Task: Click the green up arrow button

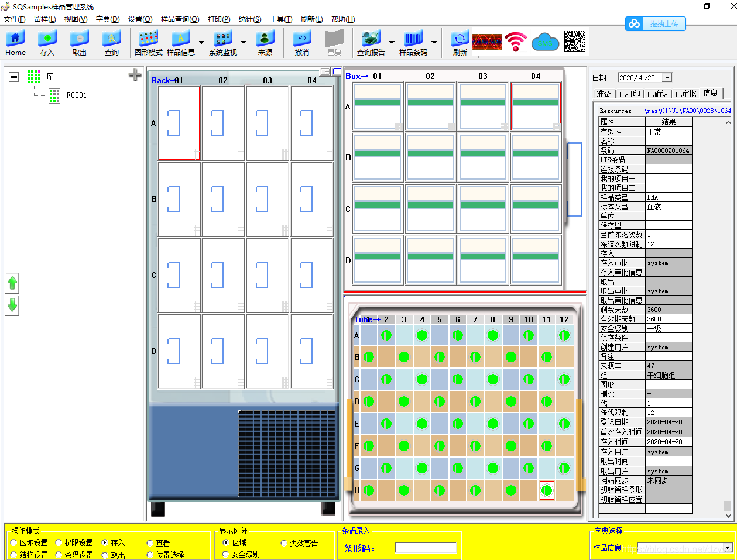Action: [x=12, y=283]
